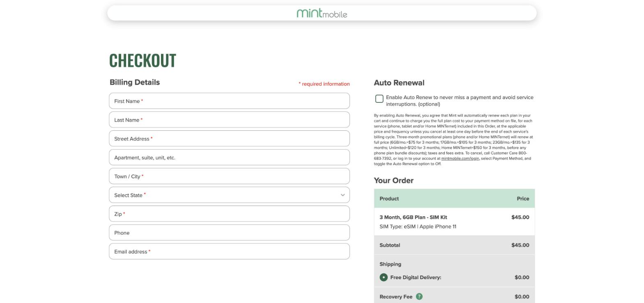This screenshot has height=303, width=644.
Task: Click the Free Digital Delivery label
Action: click(x=416, y=278)
